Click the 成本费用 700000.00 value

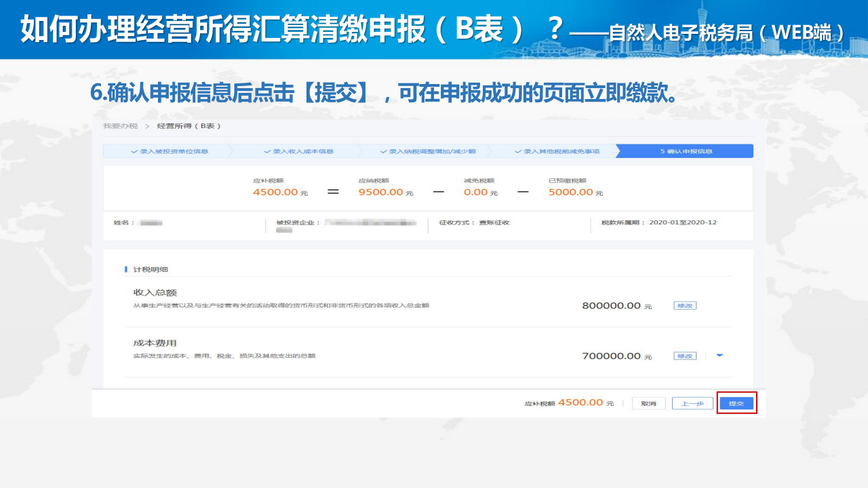[x=611, y=356]
